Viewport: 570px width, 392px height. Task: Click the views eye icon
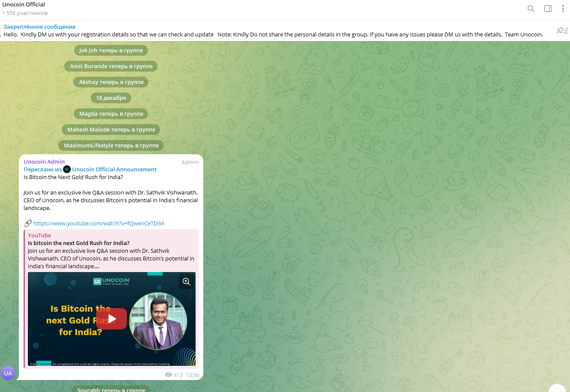tap(169, 375)
